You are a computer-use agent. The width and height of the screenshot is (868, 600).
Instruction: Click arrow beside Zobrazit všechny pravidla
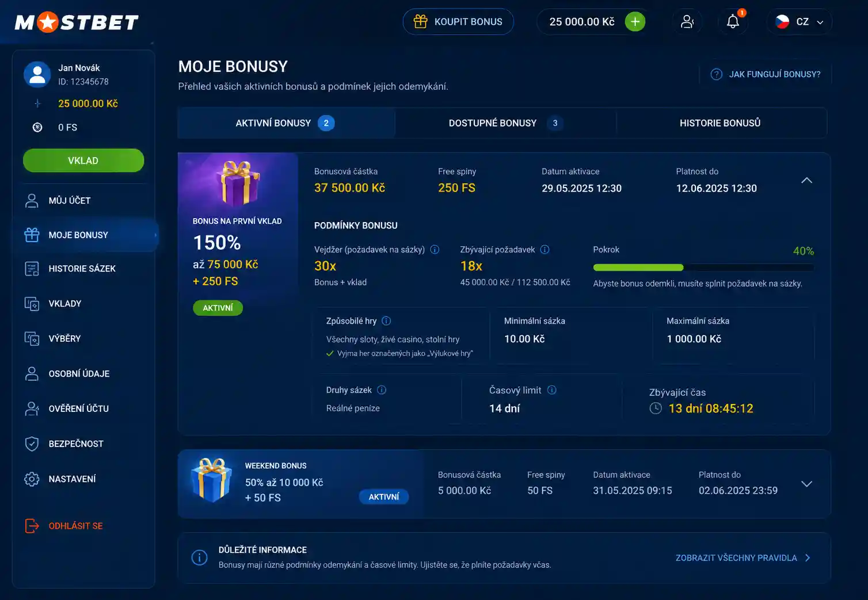tap(808, 557)
